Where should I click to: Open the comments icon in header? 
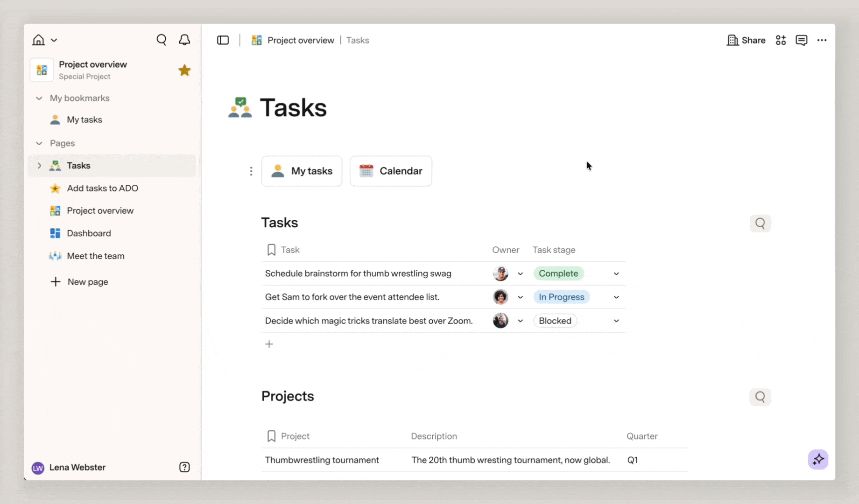pyautogui.click(x=801, y=40)
